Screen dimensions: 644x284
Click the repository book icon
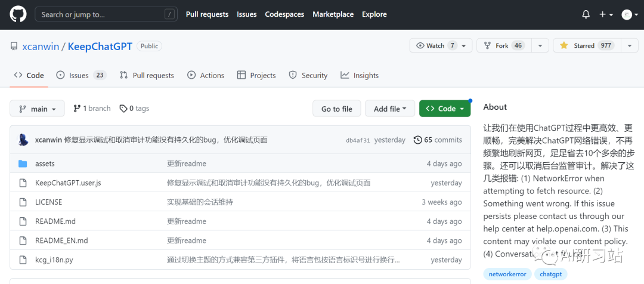pos(14,46)
